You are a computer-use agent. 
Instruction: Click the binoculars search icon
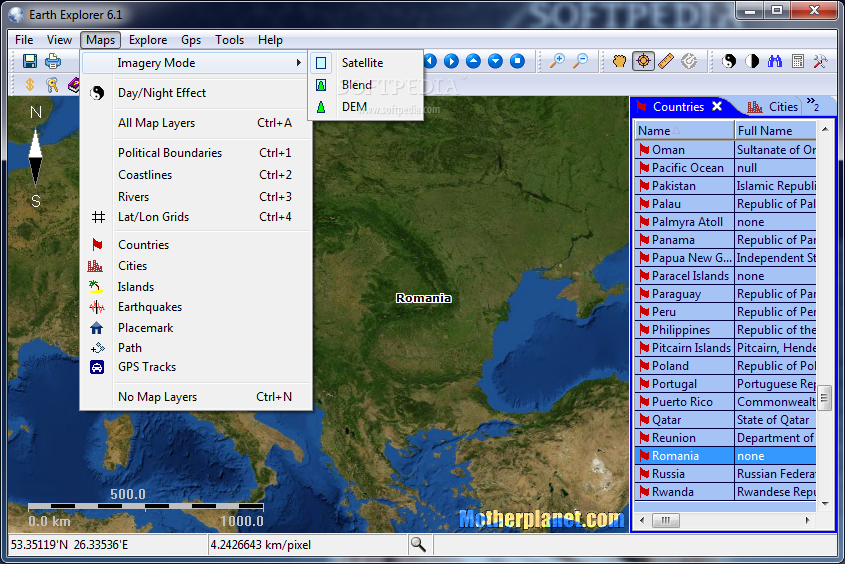click(774, 61)
